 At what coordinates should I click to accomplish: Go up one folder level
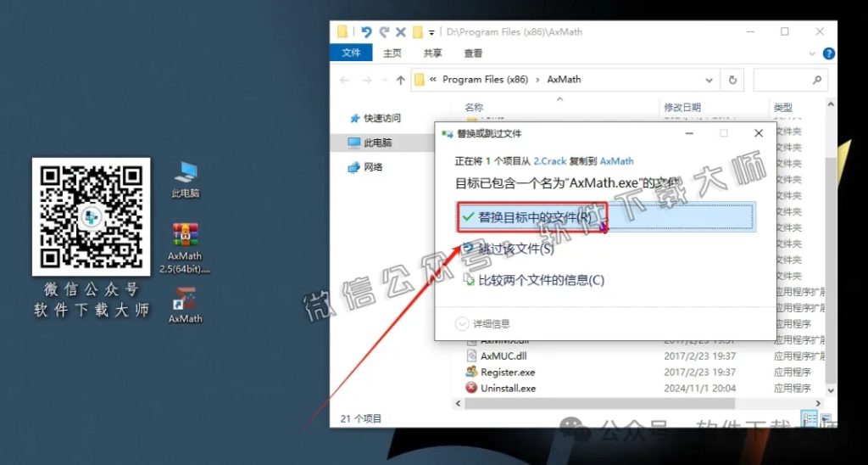coord(401,81)
